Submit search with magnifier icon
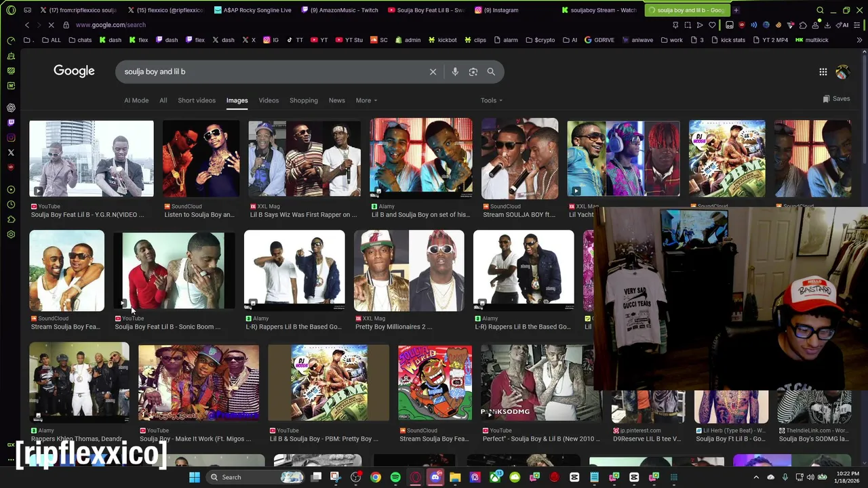Image resolution: width=868 pixels, height=488 pixels. coord(491,72)
